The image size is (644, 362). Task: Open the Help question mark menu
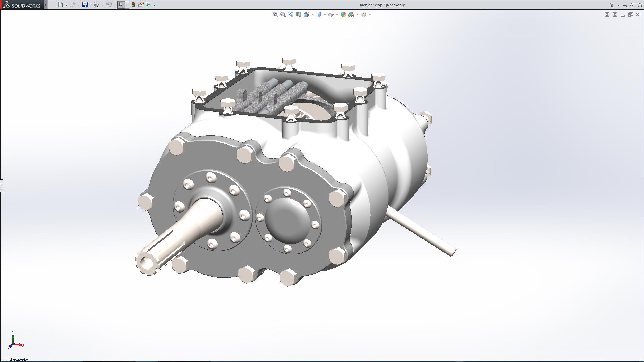[612, 5]
